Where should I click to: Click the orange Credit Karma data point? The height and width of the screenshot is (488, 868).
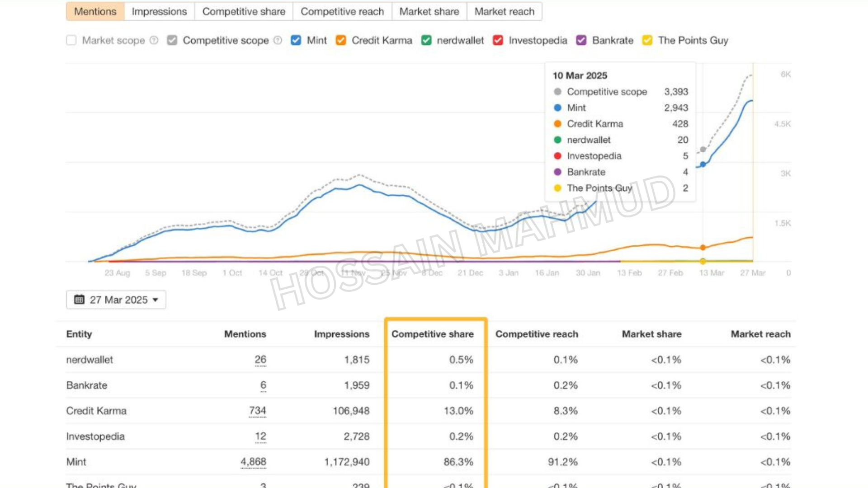point(703,247)
